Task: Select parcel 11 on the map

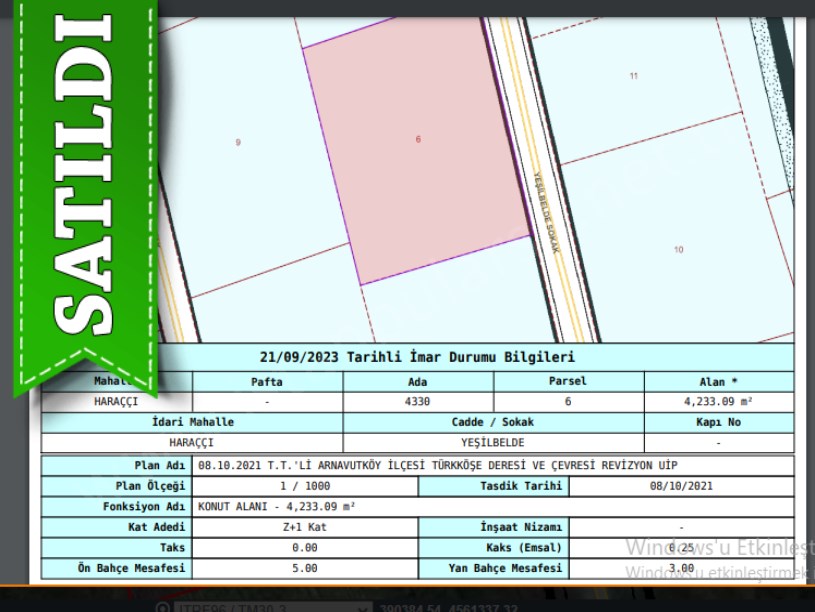Action: tap(633, 76)
